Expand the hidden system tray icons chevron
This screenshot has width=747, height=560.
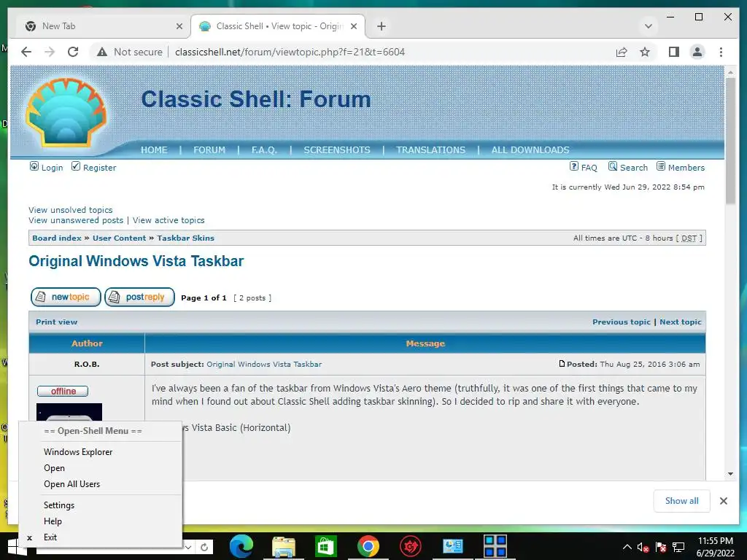627,547
